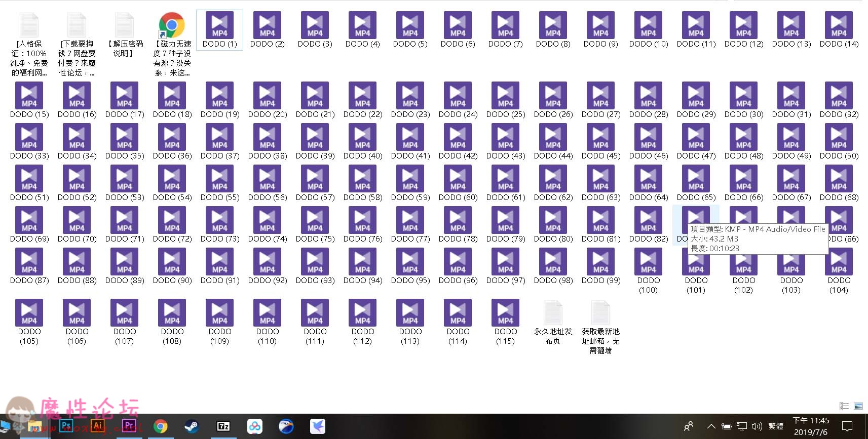Open the volume control in tray
The image size is (868, 439).
[757, 426]
